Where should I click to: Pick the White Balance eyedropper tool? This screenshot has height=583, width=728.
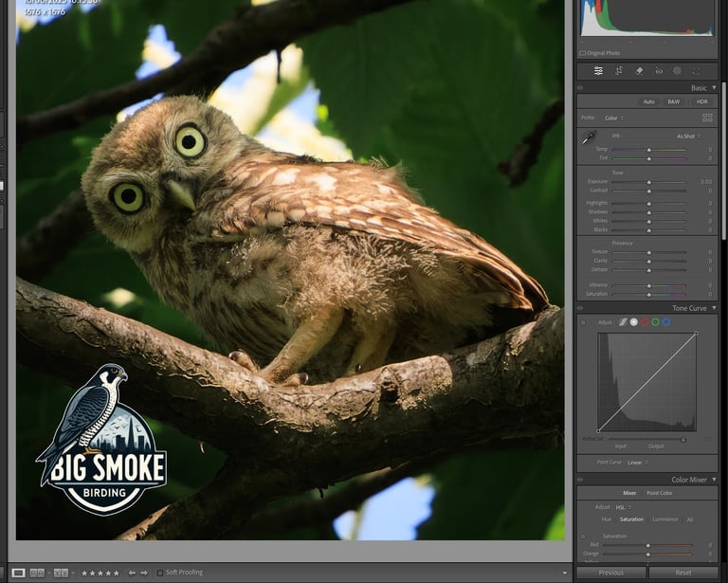click(590, 137)
